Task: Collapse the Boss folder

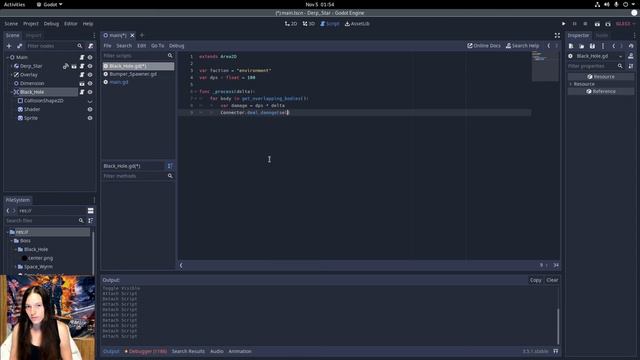Action: (x=11, y=241)
